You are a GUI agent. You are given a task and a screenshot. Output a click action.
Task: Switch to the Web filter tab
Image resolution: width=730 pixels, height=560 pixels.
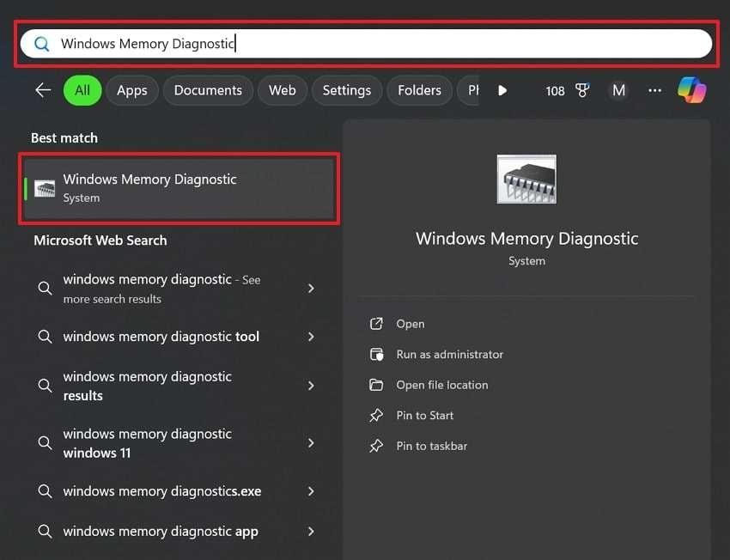point(283,90)
